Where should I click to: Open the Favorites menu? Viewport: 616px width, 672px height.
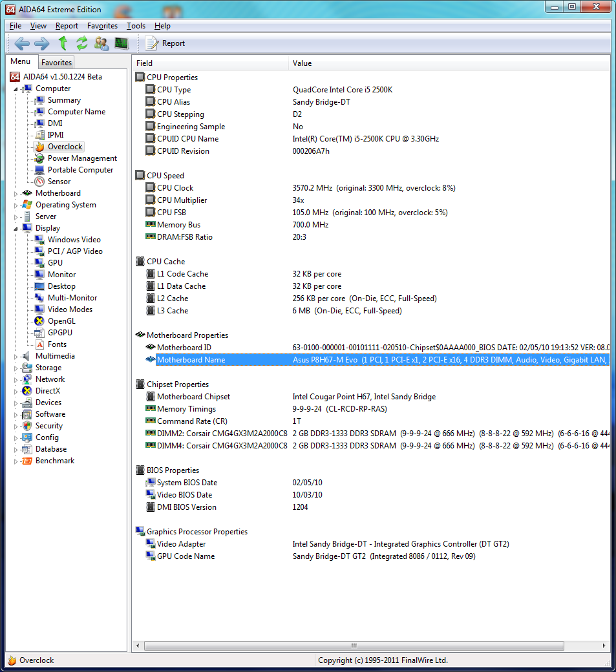102,26
